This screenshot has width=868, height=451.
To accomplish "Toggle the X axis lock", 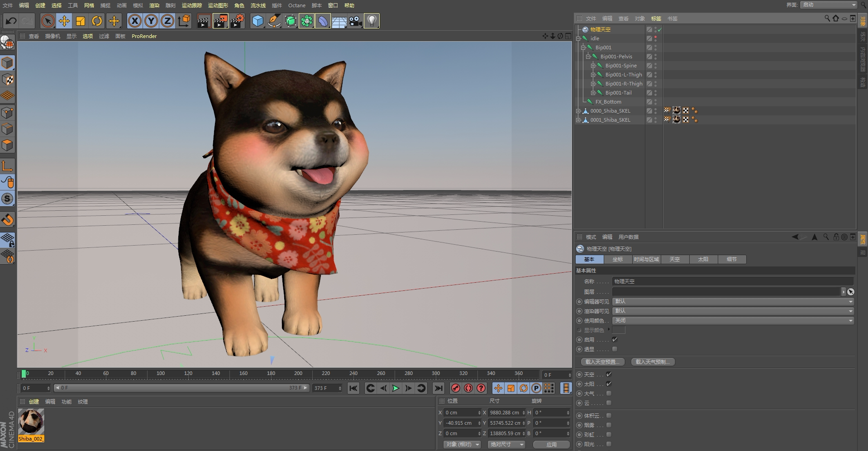I will [134, 21].
